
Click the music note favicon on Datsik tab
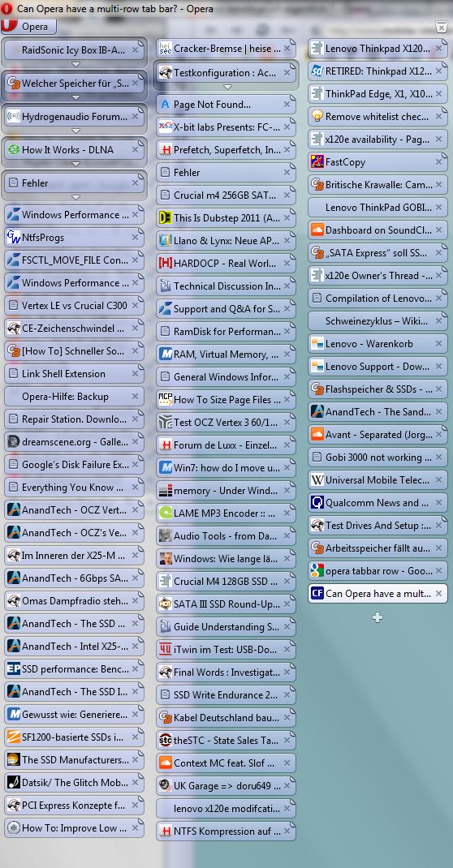point(13,782)
